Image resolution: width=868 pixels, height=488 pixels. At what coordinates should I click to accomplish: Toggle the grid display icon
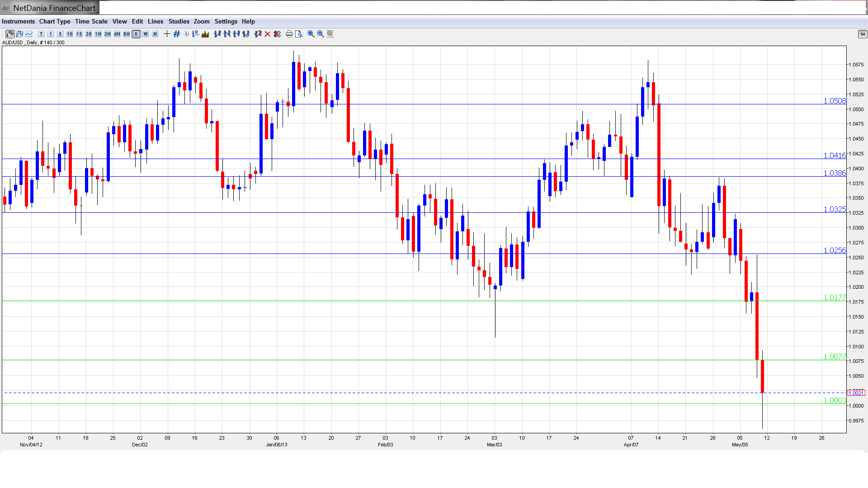point(176,34)
